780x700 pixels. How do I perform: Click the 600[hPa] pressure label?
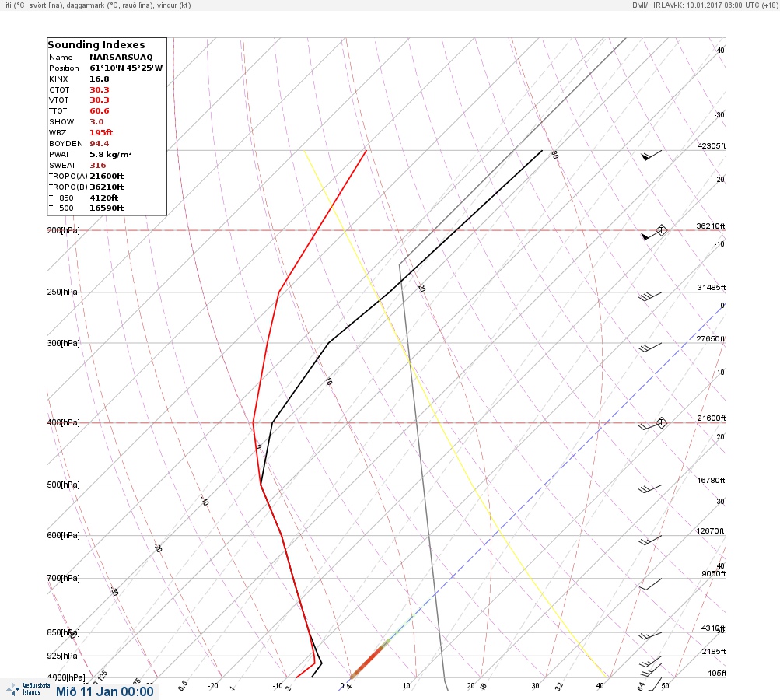coord(63,535)
